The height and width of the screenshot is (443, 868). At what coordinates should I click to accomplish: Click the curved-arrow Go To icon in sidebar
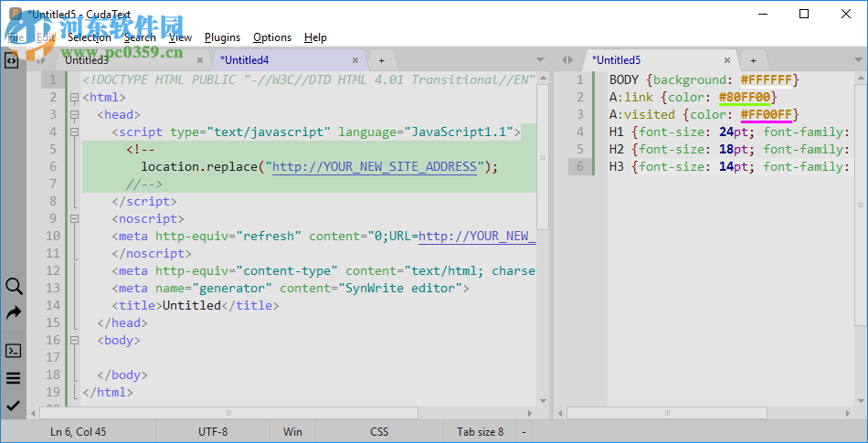[14, 313]
